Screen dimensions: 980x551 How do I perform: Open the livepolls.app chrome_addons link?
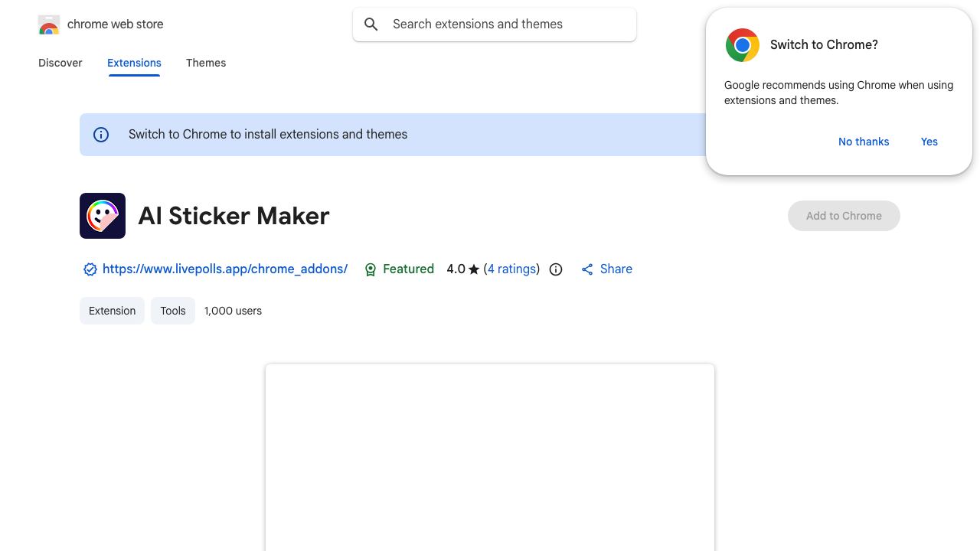tap(225, 269)
